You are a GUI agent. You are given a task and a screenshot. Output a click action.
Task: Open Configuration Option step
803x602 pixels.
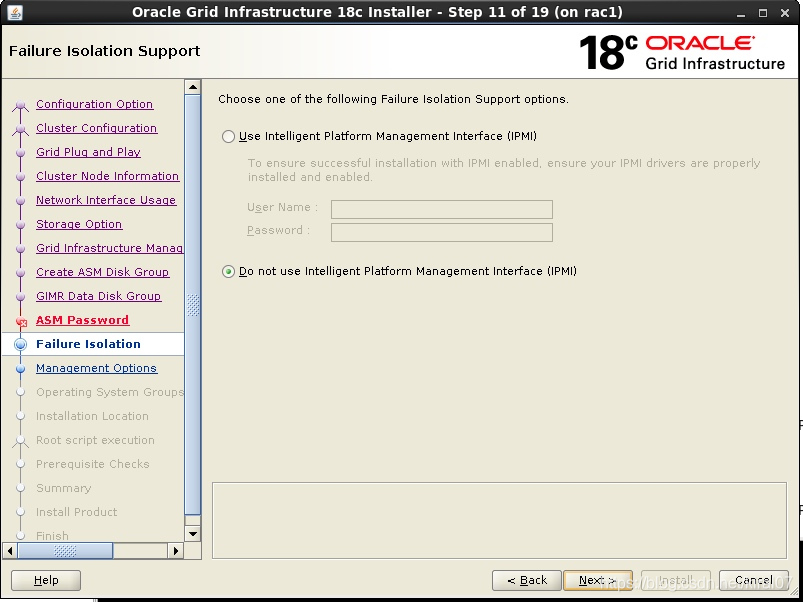coord(94,104)
